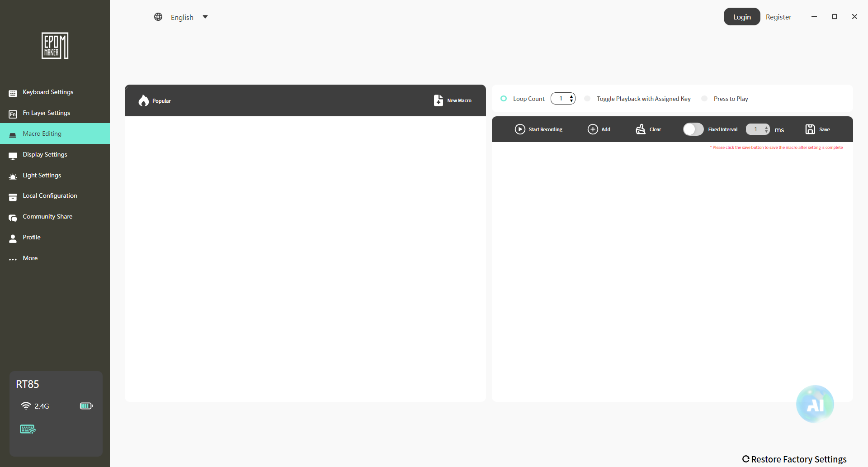
Task: Click the Profile person icon
Action: pos(13,238)
